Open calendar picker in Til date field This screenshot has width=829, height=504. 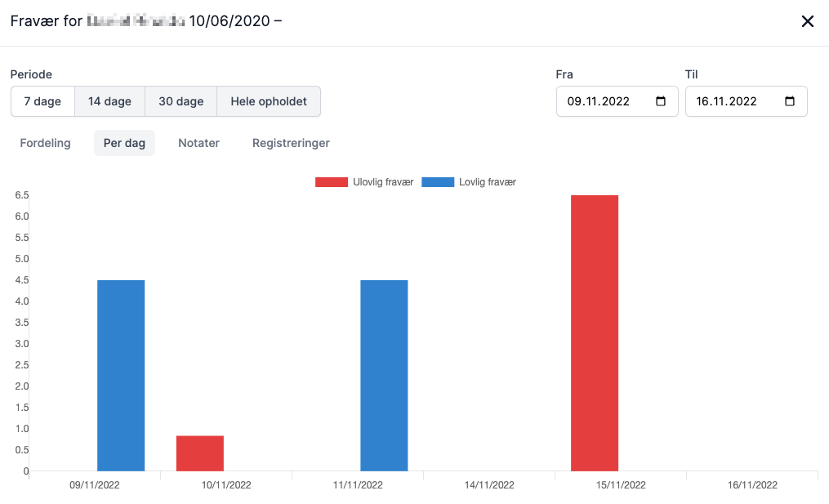[x=789, y=101]
